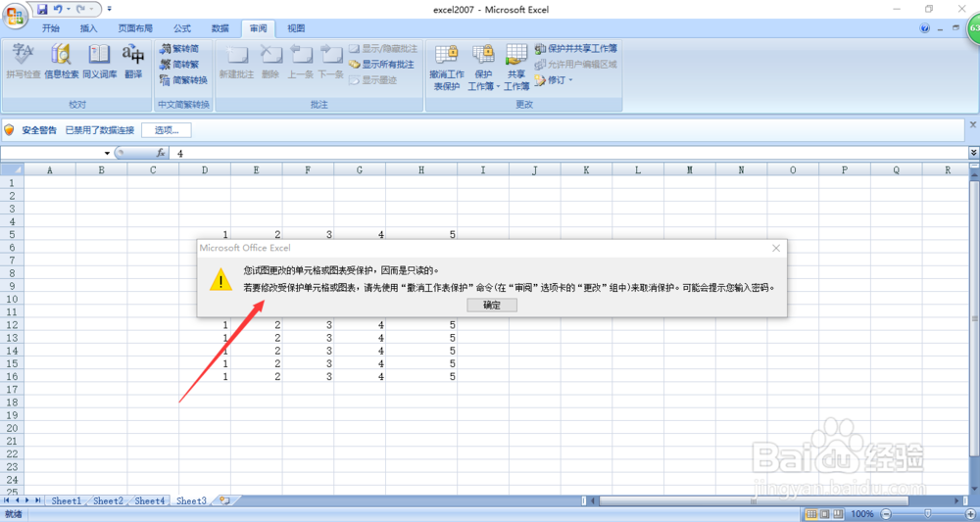Select the Sheet1 worksheet tab

(67, 500)
